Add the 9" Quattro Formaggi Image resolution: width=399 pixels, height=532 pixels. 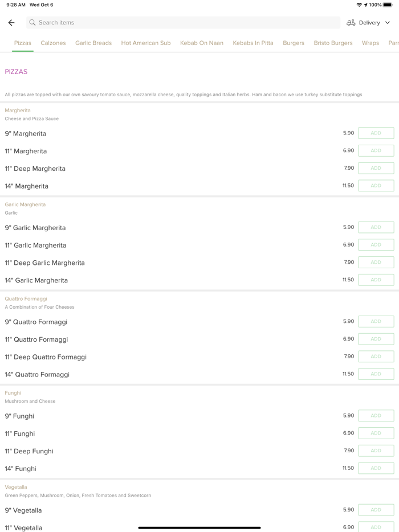click(376, 322)
